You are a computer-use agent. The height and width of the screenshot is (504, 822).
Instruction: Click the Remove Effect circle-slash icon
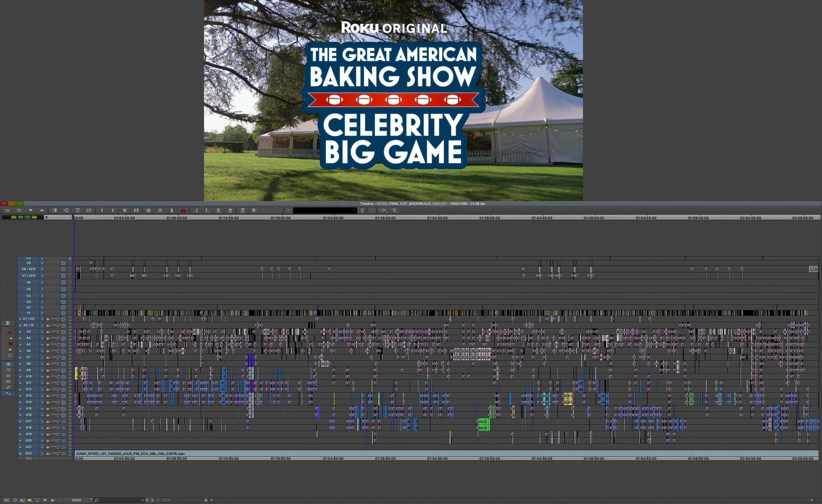point(89,210)
